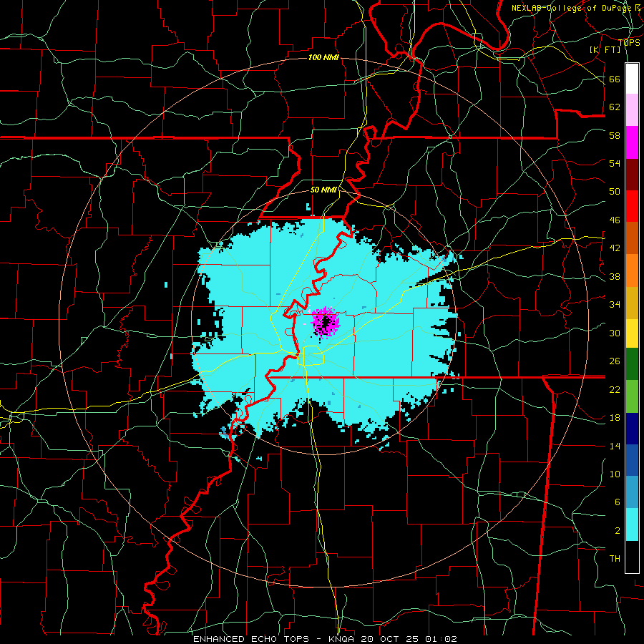Click the legend value 46
This screenshot has width=644, height=644.
615,220
